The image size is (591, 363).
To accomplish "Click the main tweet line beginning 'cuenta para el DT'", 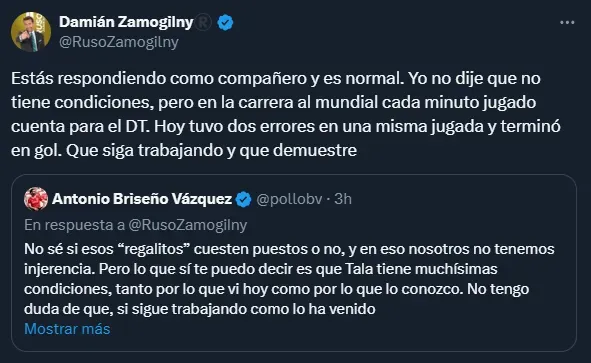I will pos(286,126).
